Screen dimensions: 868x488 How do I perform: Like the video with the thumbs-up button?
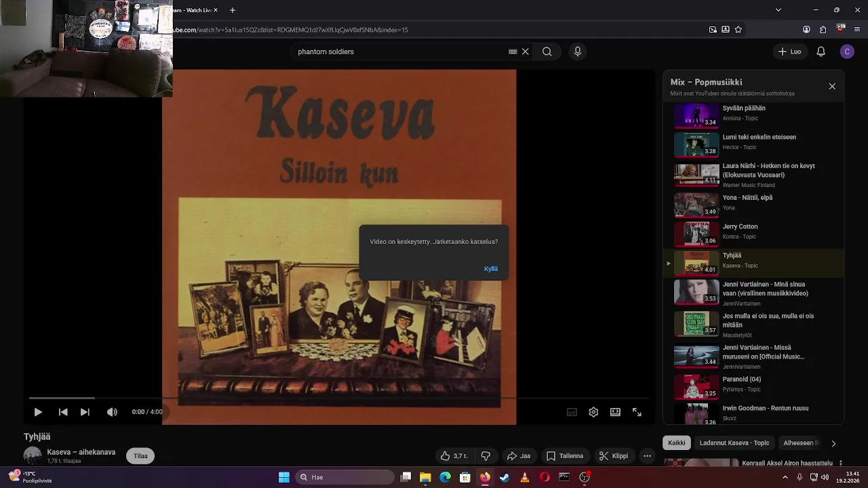pos(454,456)
